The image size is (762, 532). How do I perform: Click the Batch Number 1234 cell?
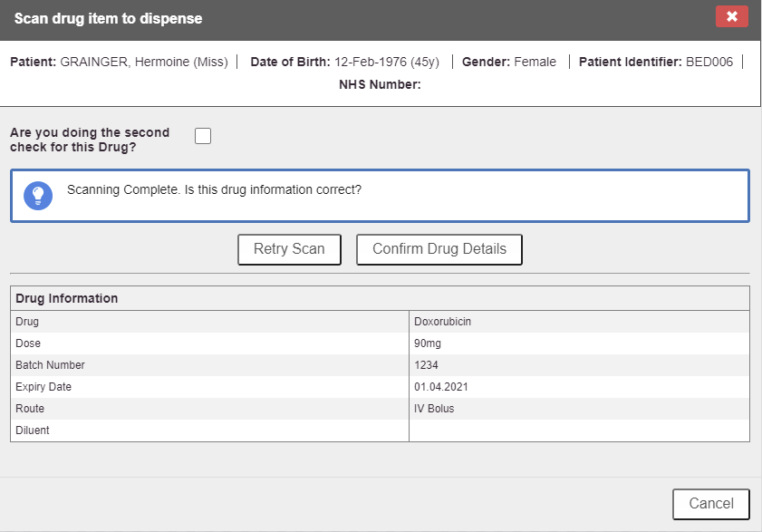click(426, 365)
